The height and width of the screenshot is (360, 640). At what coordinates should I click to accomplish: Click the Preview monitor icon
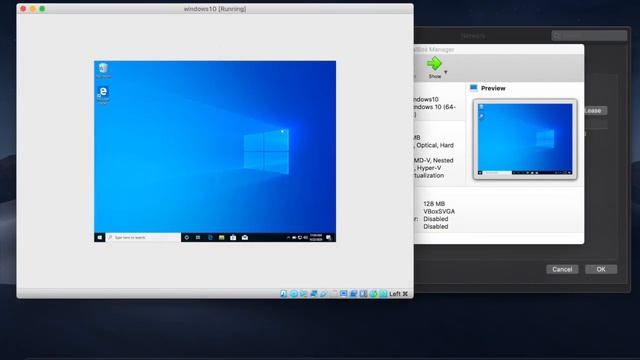click(473, 88)
